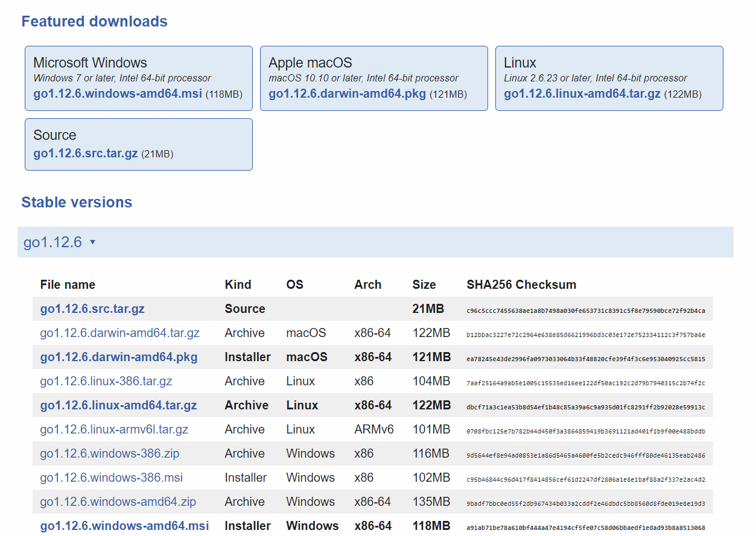Click the SHA256 checksum for go1.12.6.src.tar.gz
The width and height of the screenshot is (756, 536).
[585, 311]
